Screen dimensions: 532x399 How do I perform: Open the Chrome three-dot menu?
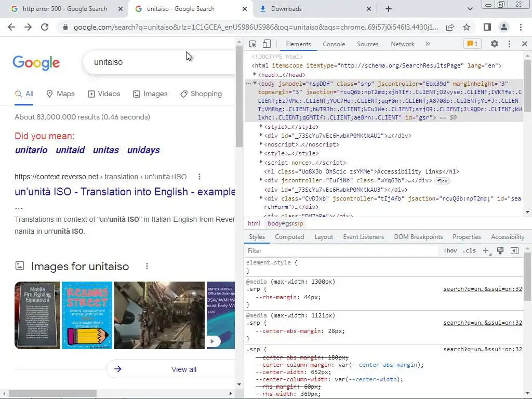click(521, 27)
